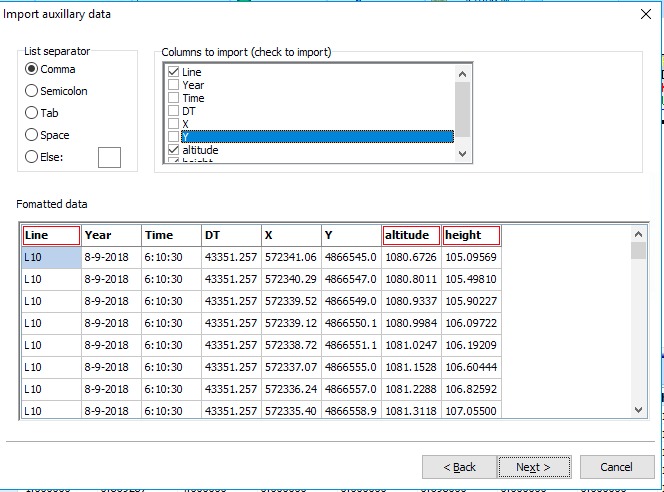Image resolution: width=664 pixels, height=492 pixels.
Task: Choose Semicolon as list separator
Action: point(32,92)
